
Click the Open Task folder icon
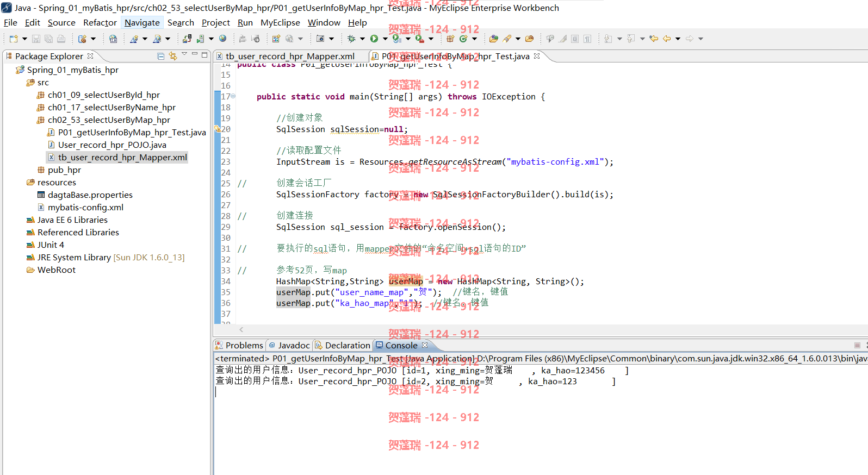coord(529,39)
